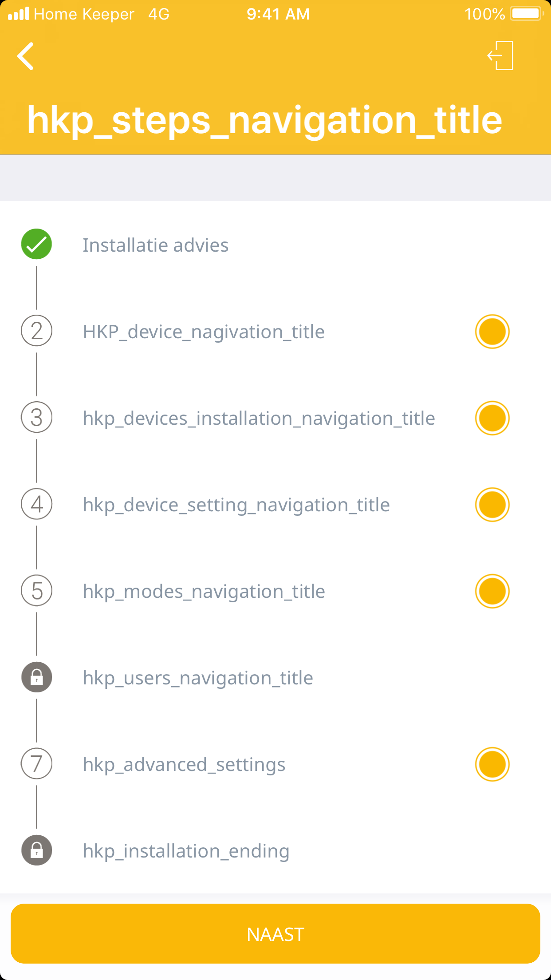
Task: Select orange radio for hkp_device_setting_navigation_title
Action: pyautogui.click(x=492, y=505)
